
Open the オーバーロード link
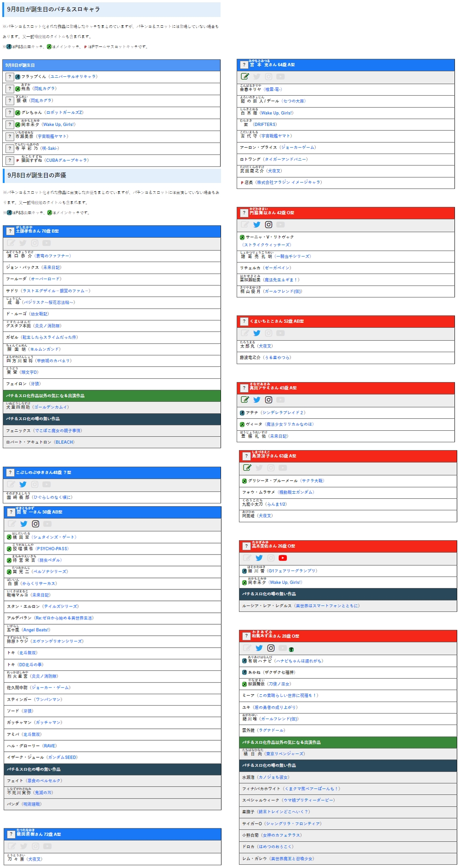click(x=45, y=279)
